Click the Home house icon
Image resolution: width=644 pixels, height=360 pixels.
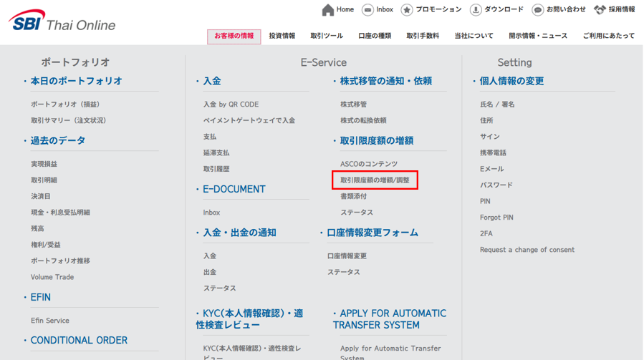coord(328,9)
